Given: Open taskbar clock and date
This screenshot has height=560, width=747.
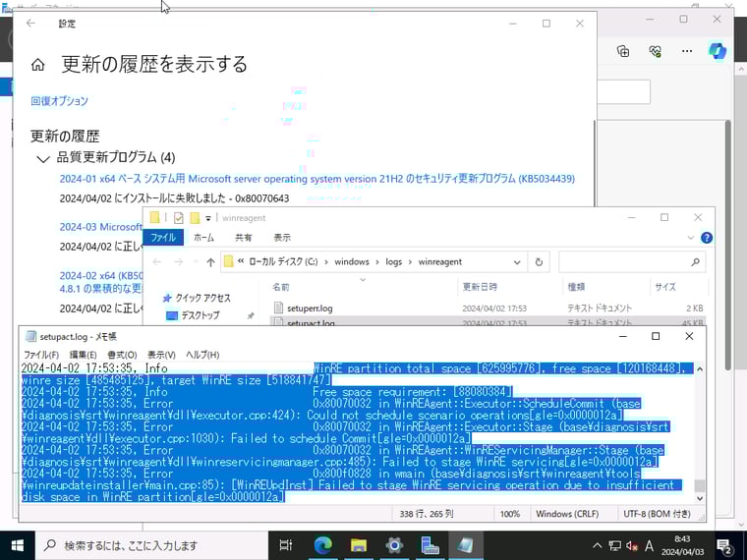Looking at the screenshot, I should pos(683,545).
